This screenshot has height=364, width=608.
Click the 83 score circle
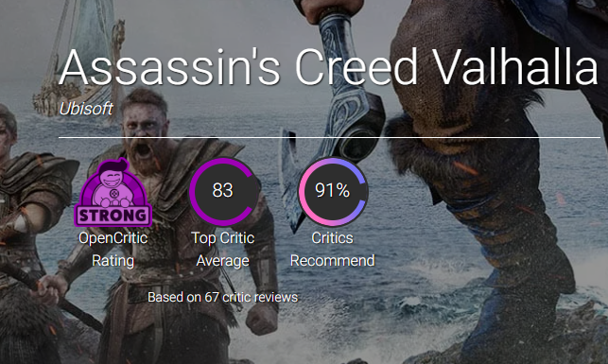pos(224,192)
